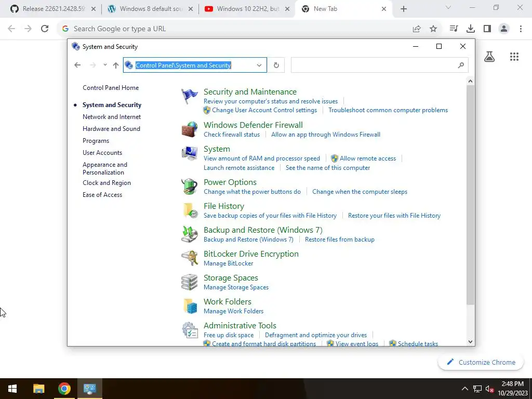Viewport: 532px width, 399px height.
Task: Click the Control Panel search box
Action: [x=379, y=65]
